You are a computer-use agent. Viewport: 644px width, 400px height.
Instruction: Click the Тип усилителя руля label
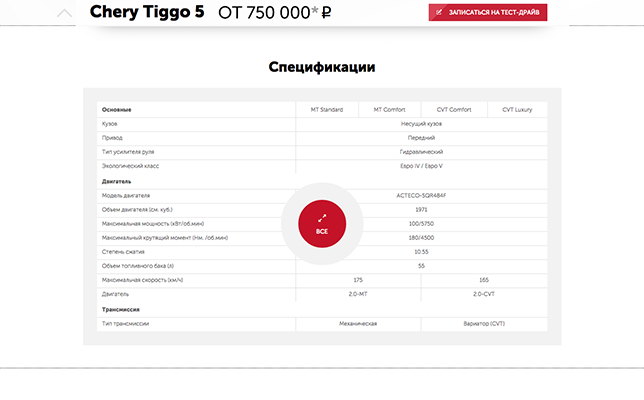tap(128, 152)
